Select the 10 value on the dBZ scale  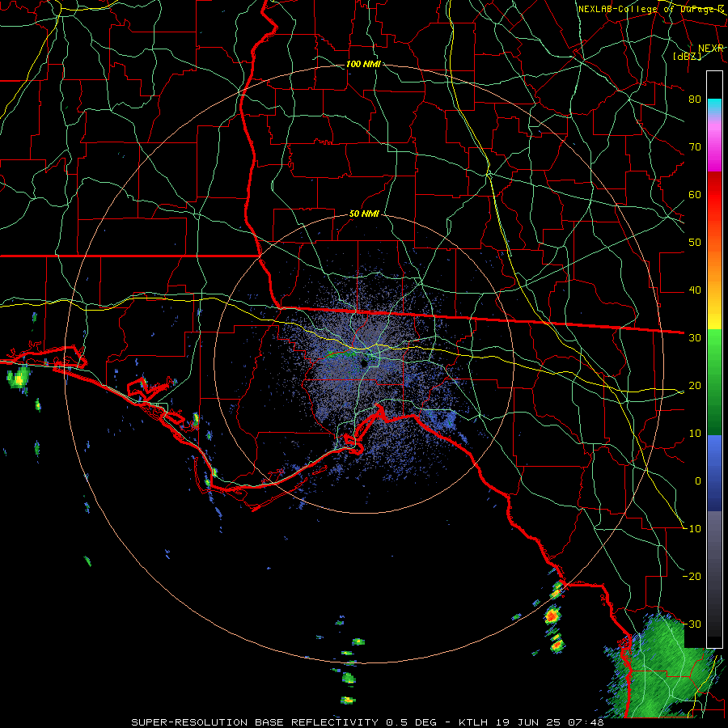[695, 434]
